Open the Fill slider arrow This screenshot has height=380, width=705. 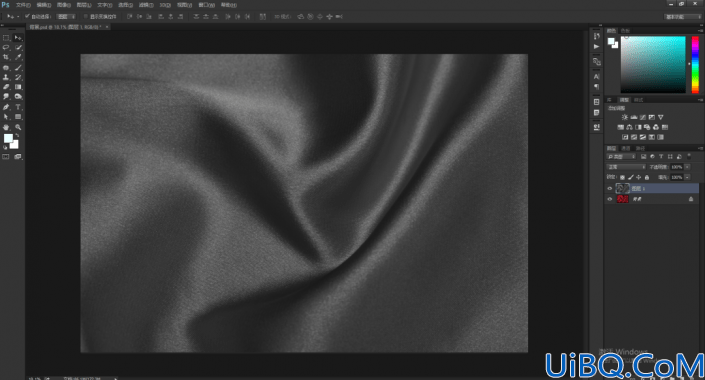687,177
